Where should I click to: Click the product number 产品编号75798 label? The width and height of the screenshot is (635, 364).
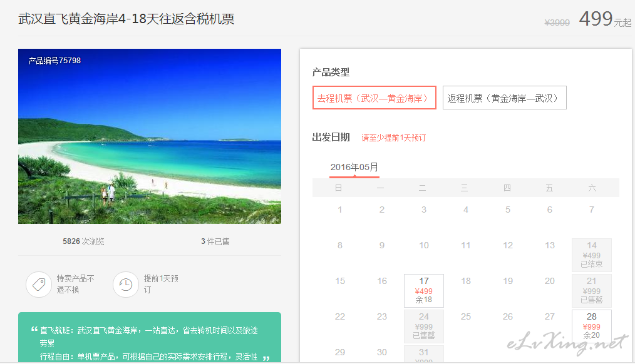(54, 61)
